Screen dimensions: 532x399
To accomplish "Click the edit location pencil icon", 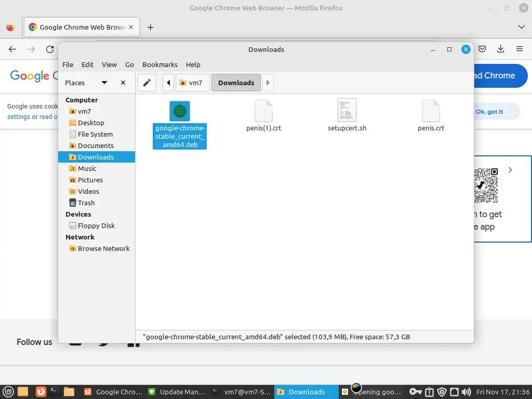I will click(x=147, y=83).
